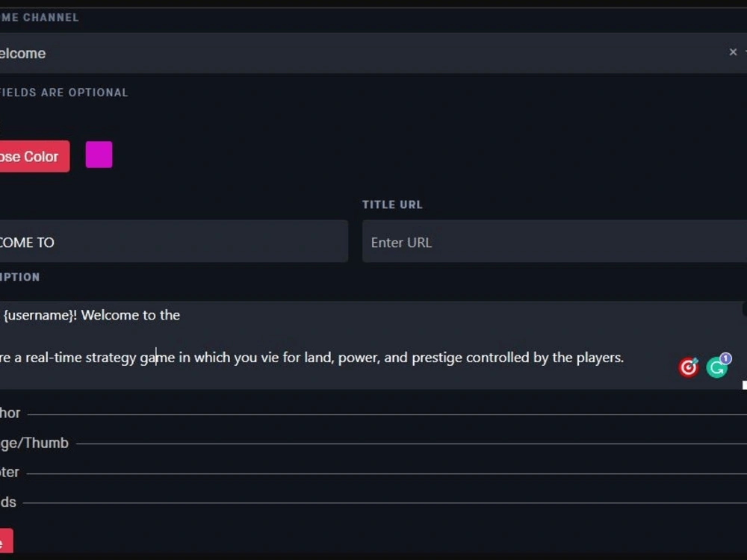
Task: Click the red submit button at the bottom
Action: 6,541
